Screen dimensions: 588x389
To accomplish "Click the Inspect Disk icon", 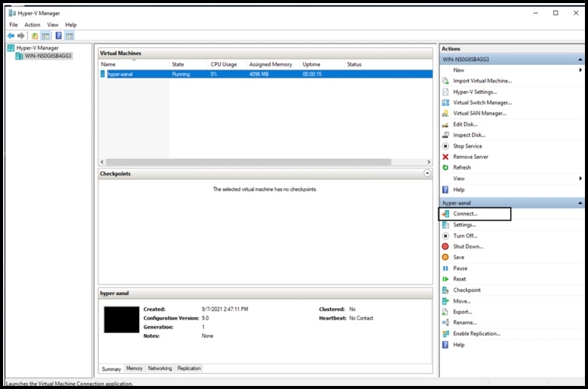I will coord(445,135).
